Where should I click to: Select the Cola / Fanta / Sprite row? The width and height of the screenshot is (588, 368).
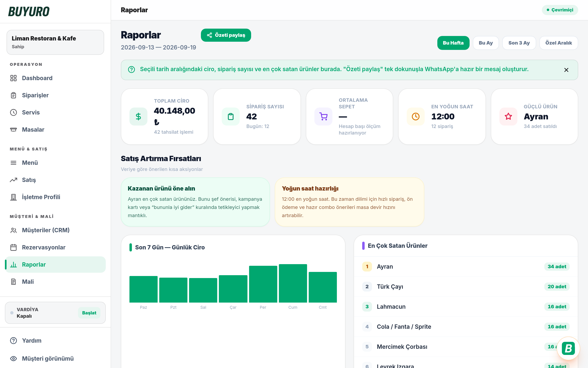click(465, 327)
